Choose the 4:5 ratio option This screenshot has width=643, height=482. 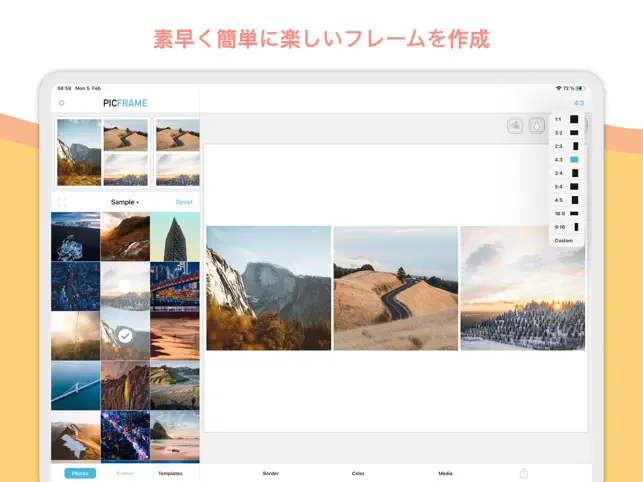pyautogui.click(x=566, y=200)
